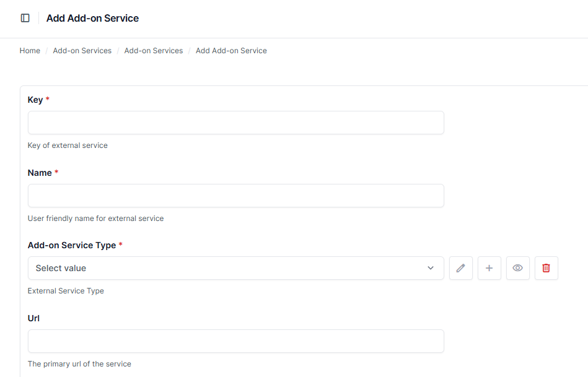Click the page title Add Add-on Service
The width and height of the screenshot is (588, 377).
click(92, 19)
